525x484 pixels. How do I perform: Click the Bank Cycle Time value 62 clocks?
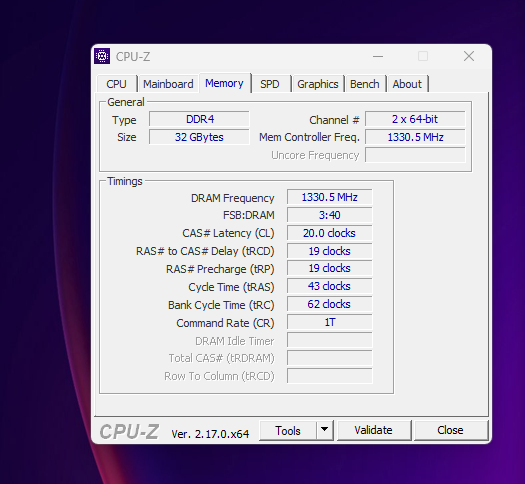pos(329,304)
